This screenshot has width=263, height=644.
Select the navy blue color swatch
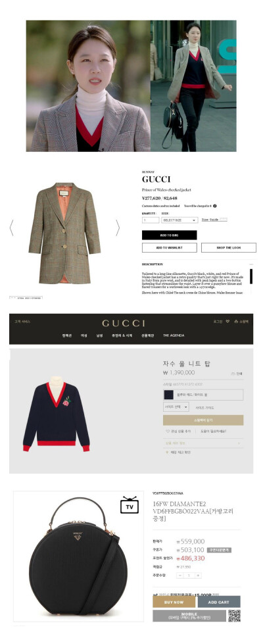coord(168,395)
